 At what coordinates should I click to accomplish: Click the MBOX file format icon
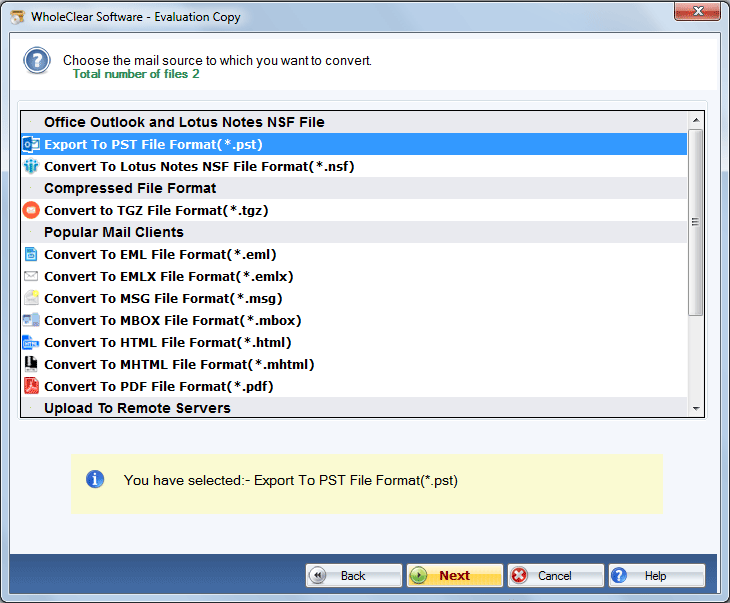coord(31,320)
